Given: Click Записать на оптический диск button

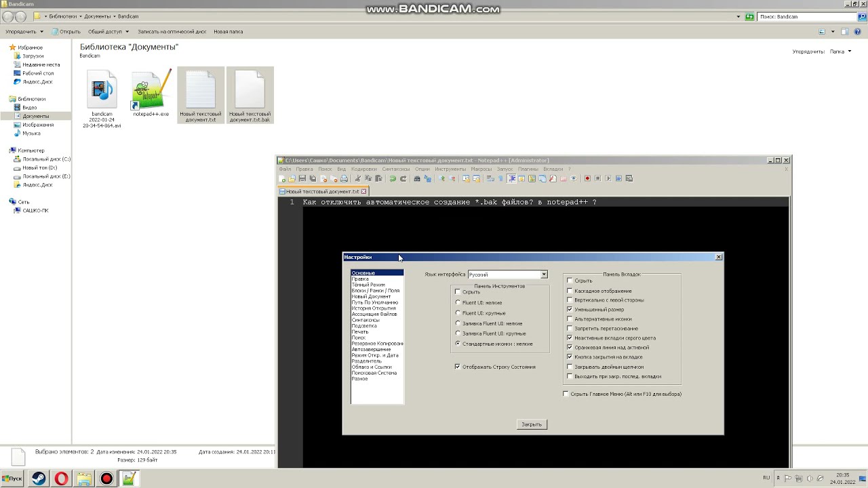Looking at the screenshot, I should (172, 31).
